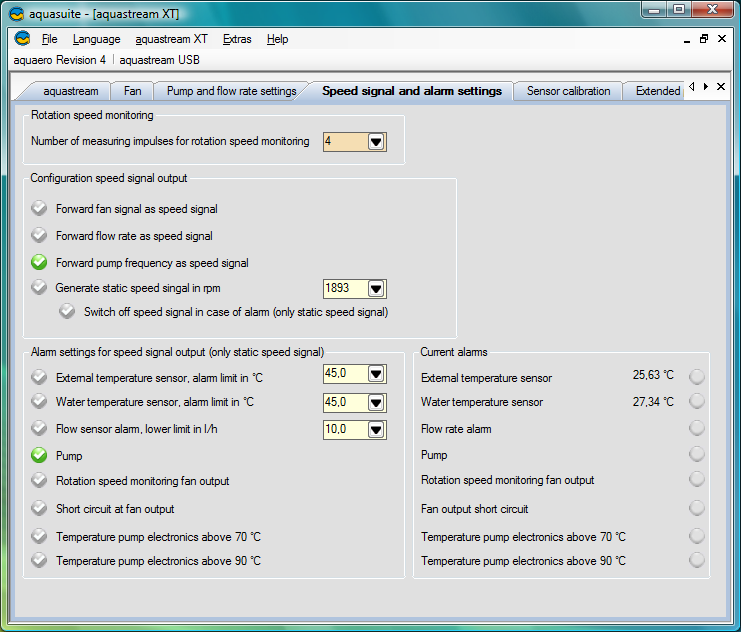Enable Water temperature sensor alarm limit checkbox
The width and height of the screenshot is (741, 632).
39,401
